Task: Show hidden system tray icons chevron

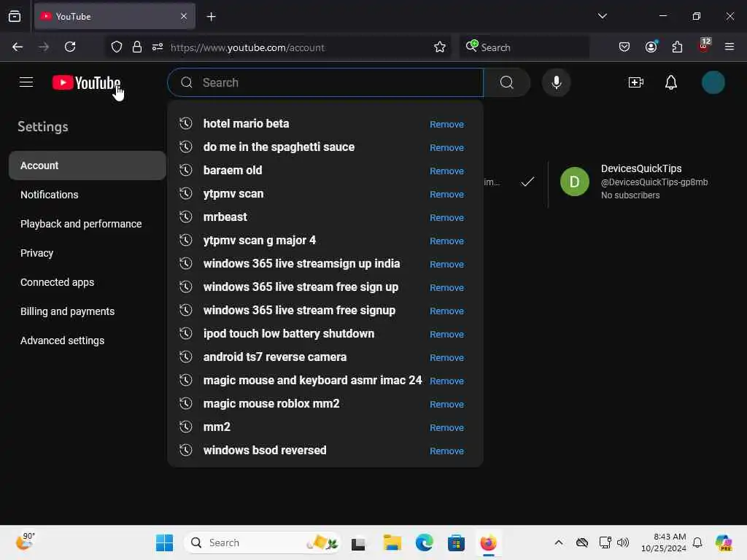Action: (558, 542)
